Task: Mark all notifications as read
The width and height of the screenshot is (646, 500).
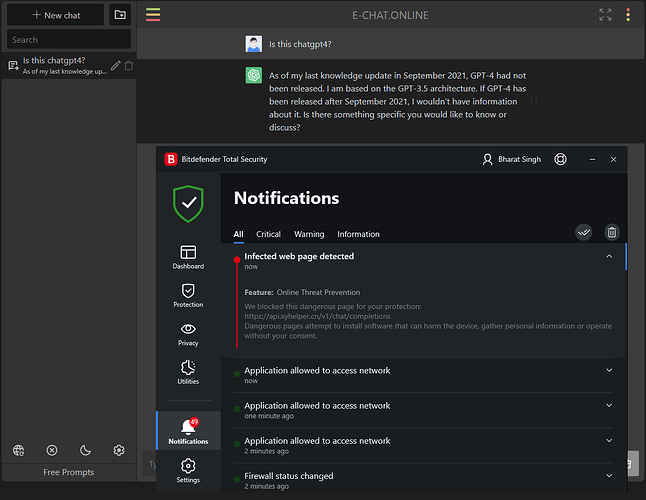Action: (x=584, y=232)
